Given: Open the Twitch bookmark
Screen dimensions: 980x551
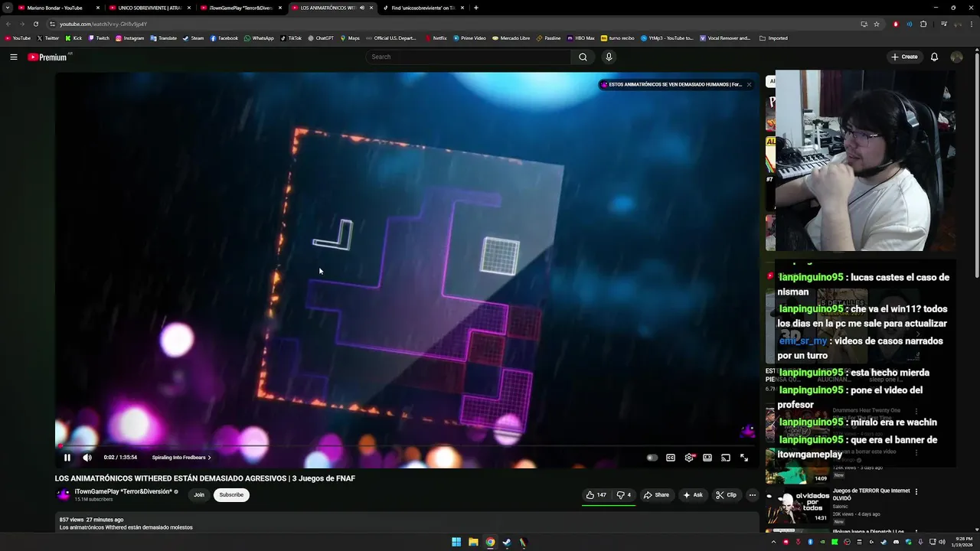Looking at the screenshot, I should 98,37.
